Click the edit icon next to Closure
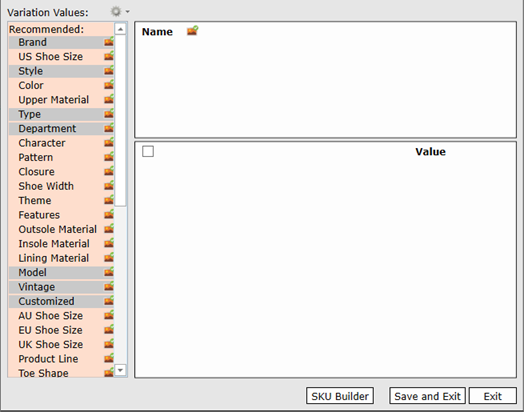The width and height of the screenshot is (524, 412). [x=109, y=171]
